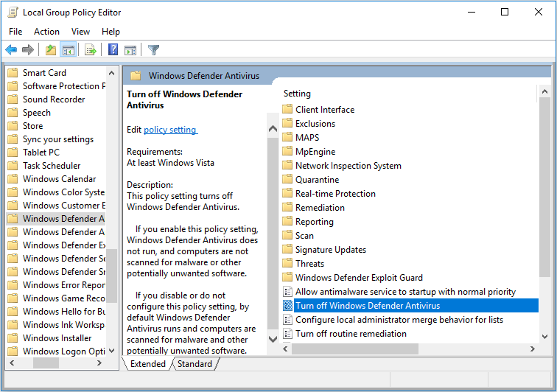This screenshot has width=557, height=392.
Task: Select Windows Error Reporting in the tree
Action: pyautogui.click(x=63, y=284)
